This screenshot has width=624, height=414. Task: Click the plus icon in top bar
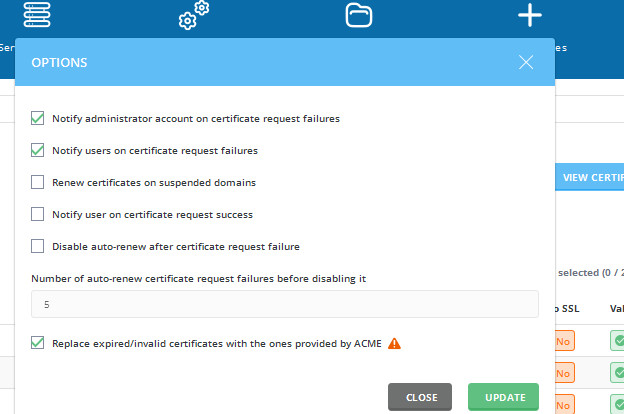(x=530, y=15)
